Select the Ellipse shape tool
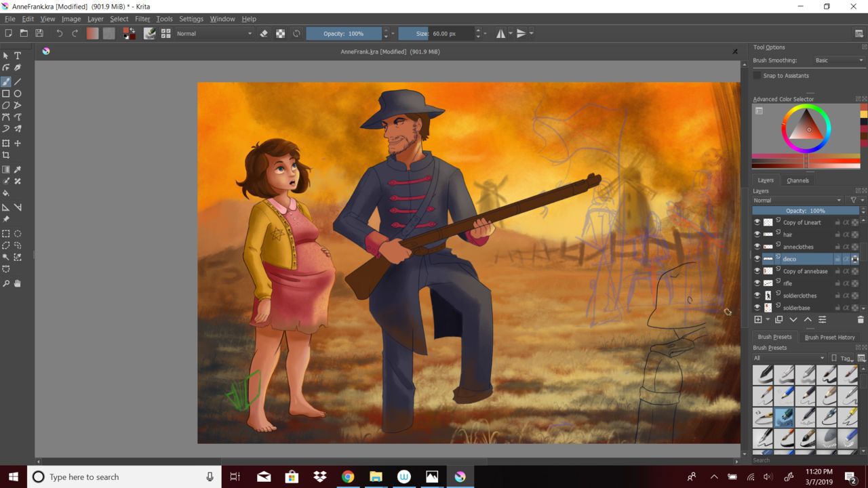 18,94
